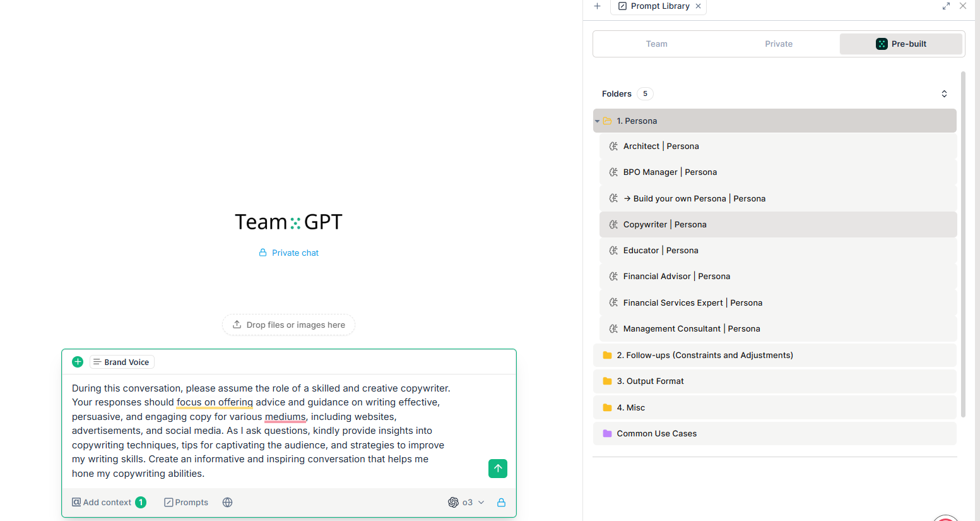Click Drop files or images here
Image resolution: width=980 pixels, height=521 pixels.
click(x=288, y=325)
